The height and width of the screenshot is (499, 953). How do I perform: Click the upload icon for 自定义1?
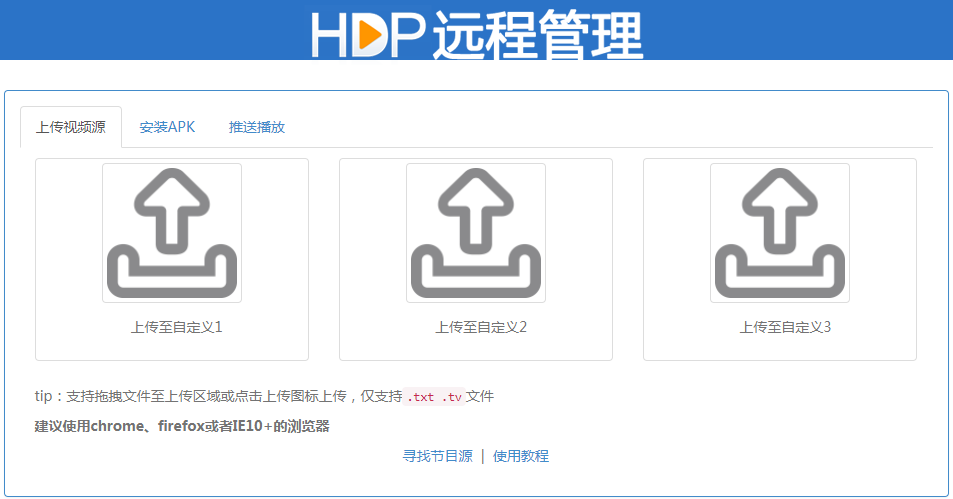point(172,233)
